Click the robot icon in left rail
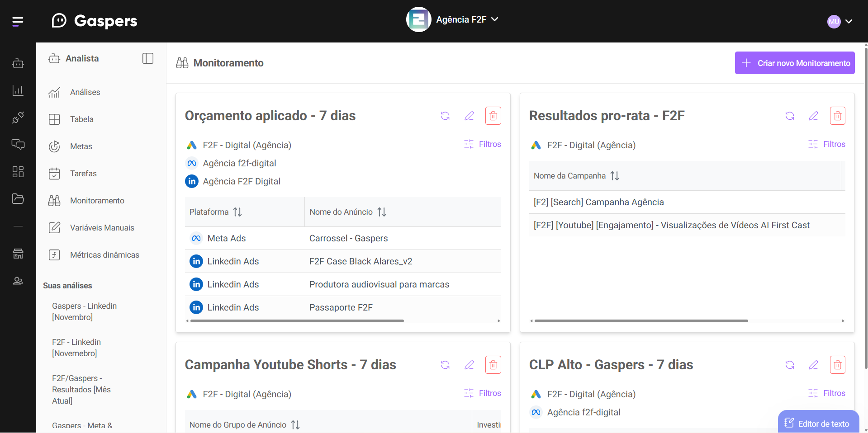Screen dimensions: 868x433 tap(18, 63)
